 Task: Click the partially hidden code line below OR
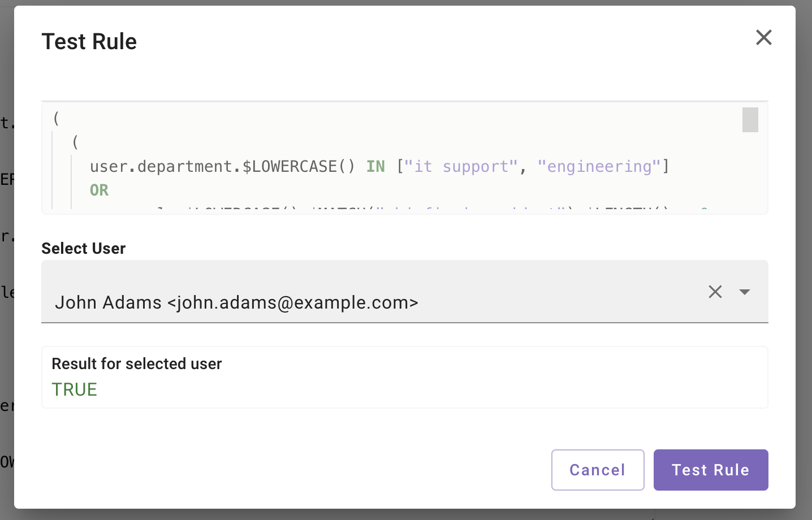(x=396, y=210)
